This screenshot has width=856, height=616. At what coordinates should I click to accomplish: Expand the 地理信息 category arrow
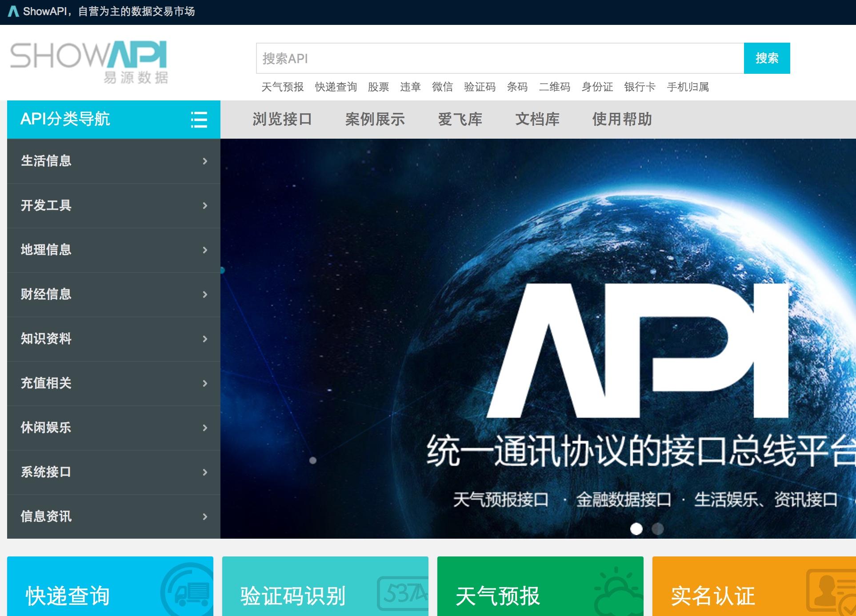point(205,250)
